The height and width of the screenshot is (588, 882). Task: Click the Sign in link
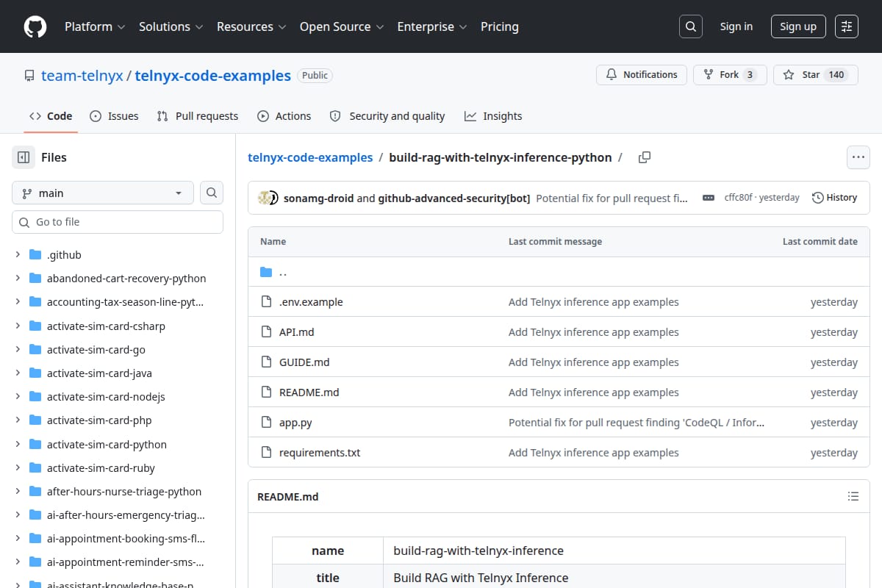click(736, 26)
